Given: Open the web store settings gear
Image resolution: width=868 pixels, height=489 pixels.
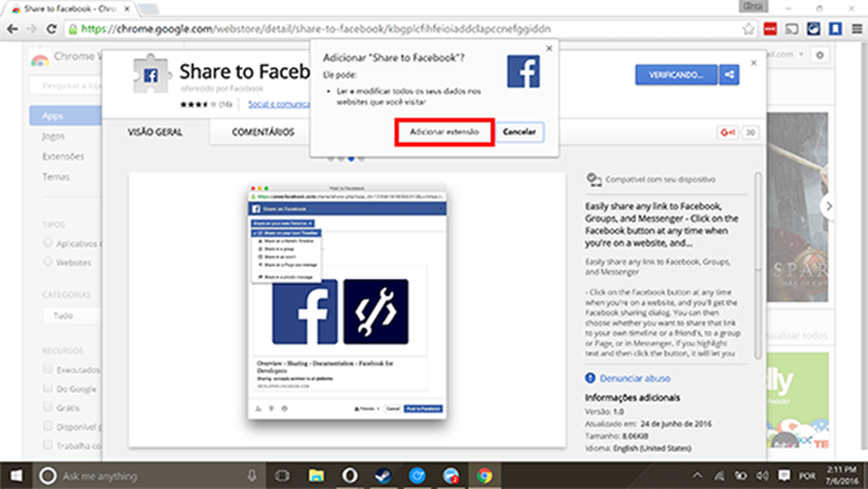Looking at the screenshot, I should coord(819,55).
